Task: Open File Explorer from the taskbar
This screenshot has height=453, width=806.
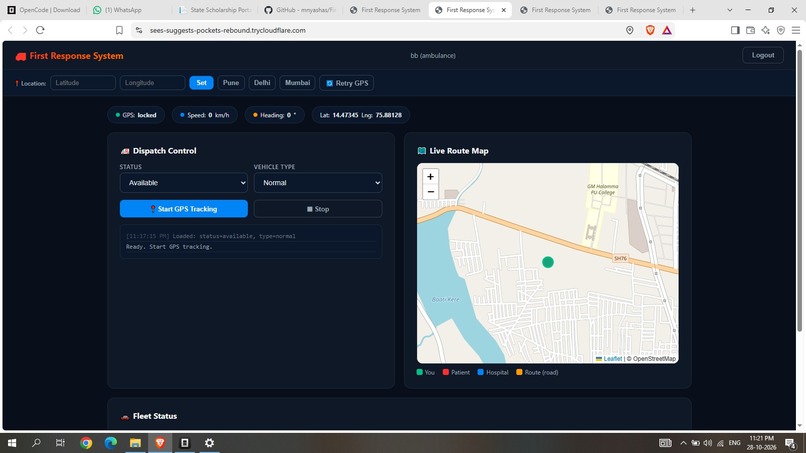Action: (x=135, y=443)
